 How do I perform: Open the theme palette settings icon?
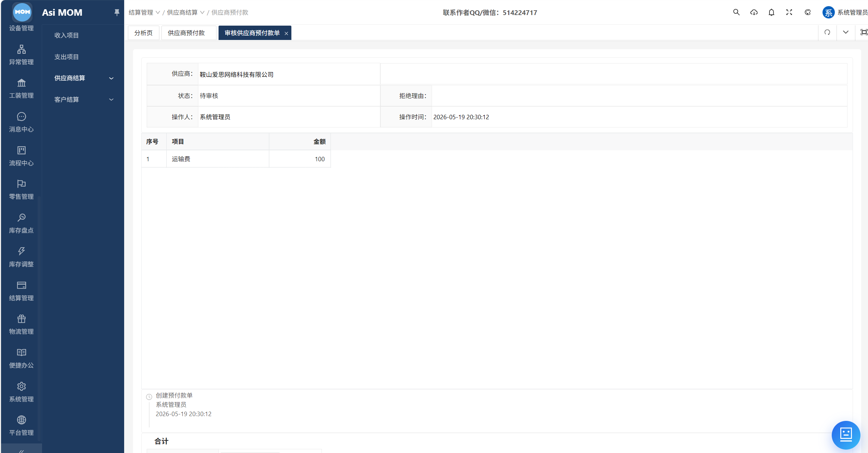click(807, 12)
